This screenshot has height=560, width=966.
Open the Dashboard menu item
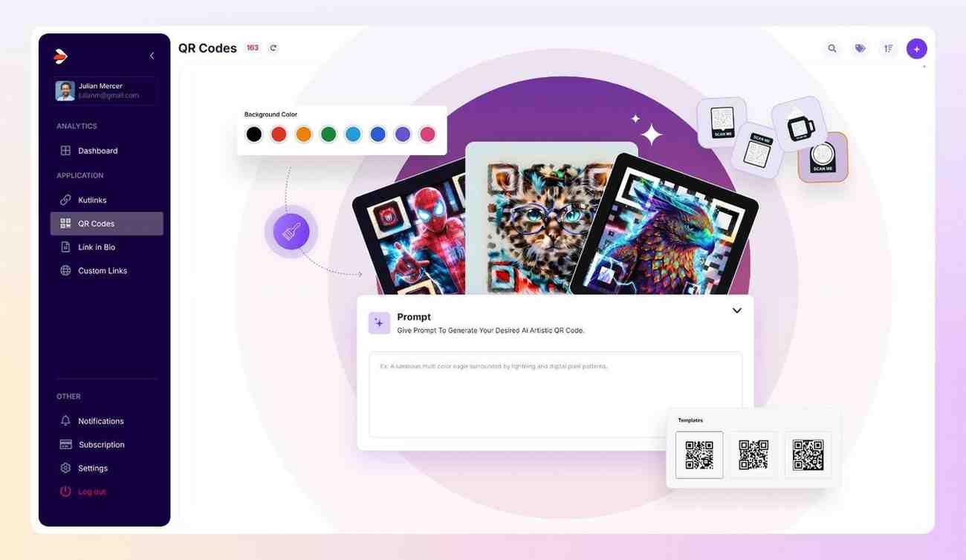coord(106,151)
